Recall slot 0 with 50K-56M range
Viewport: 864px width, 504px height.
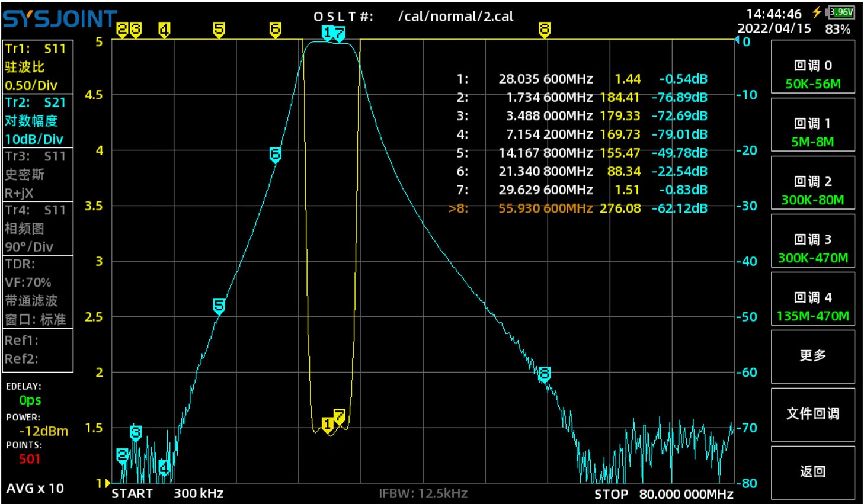pyautogui.click(x=812, y=74)
